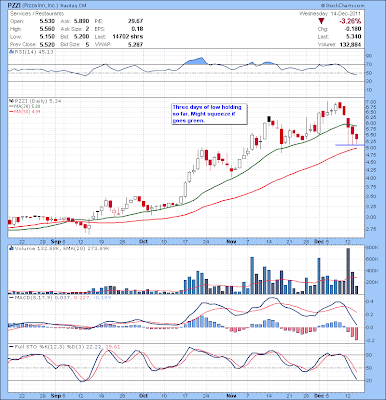This screenshot has height=400, width=386.
Task: Click the "Oct" label on the bottom date axis
Action: (143, 396)
